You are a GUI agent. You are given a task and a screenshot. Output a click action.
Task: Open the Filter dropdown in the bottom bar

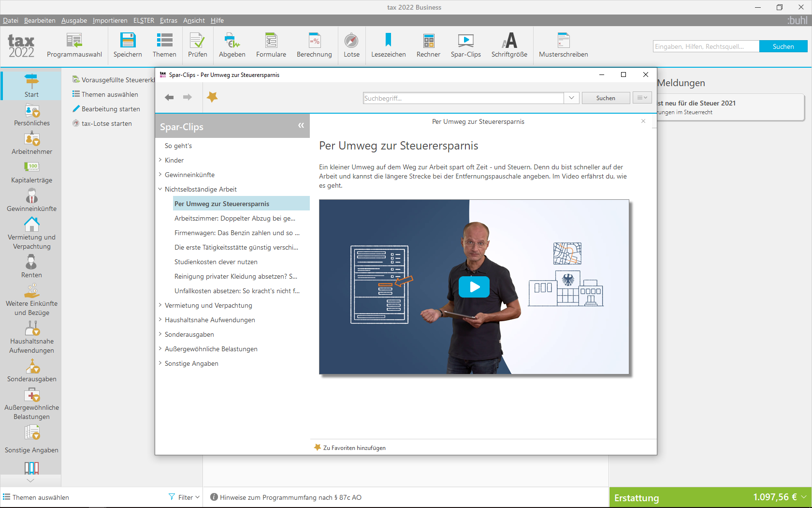(184, 497)
